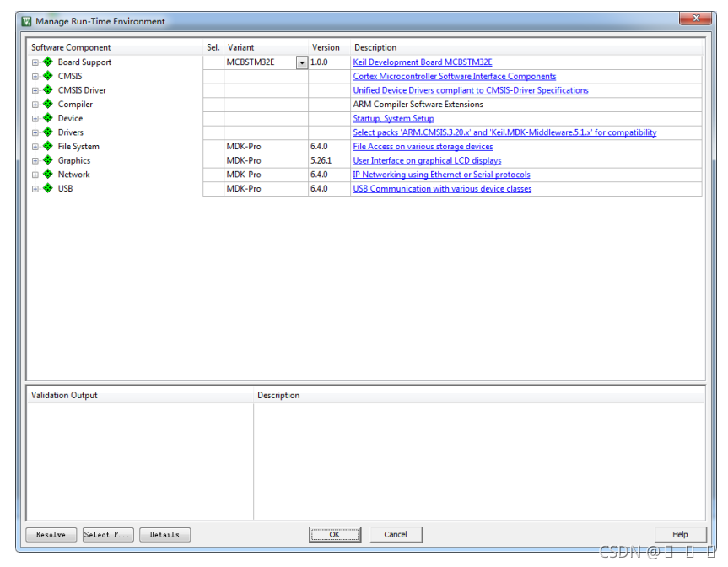Screen dimensions: 728x567
Task: Open the Help button
Action: pos(680,534)
